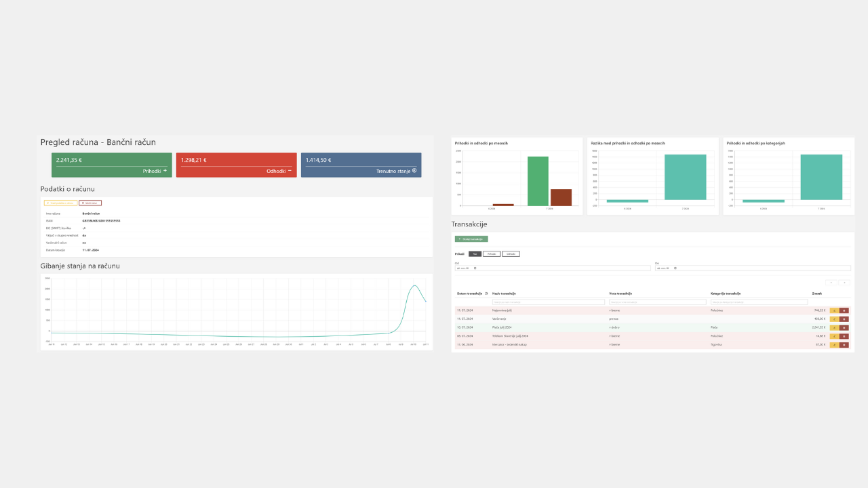Image resolution: width=868 pixels, height=488 pixels.
Task: Click the minus icon on Odhodki card
Action: point(290,171)
